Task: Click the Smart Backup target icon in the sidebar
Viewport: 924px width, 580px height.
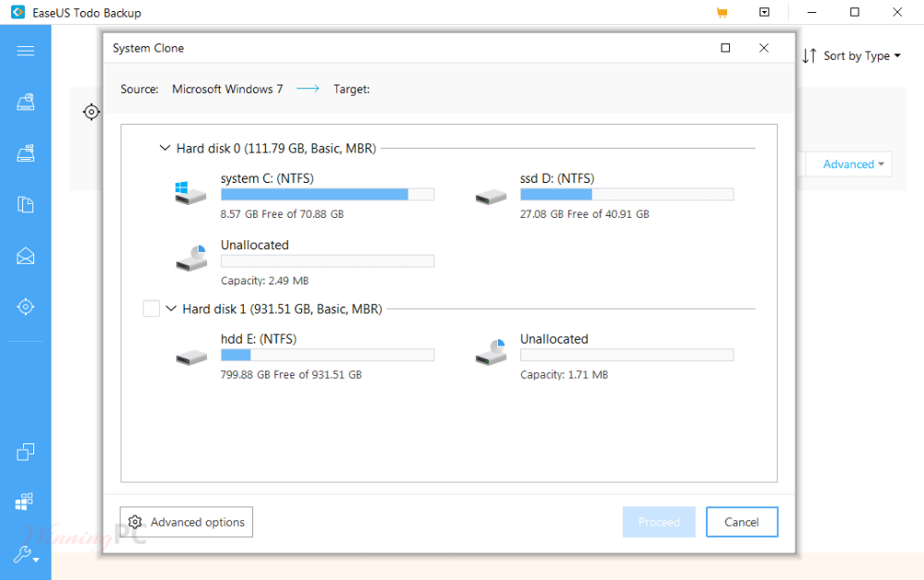Action: tap(26, 307)
